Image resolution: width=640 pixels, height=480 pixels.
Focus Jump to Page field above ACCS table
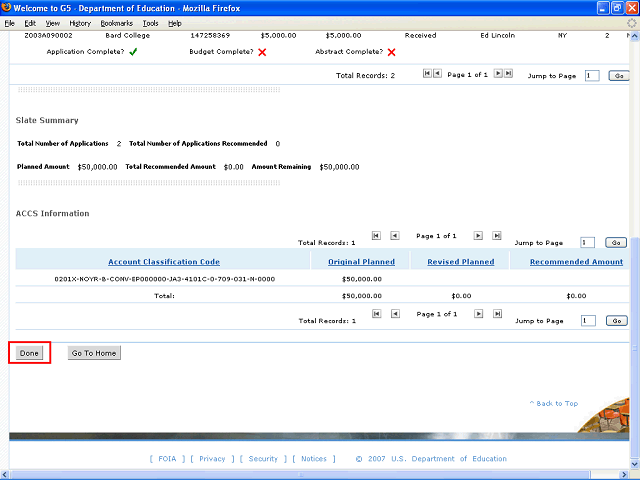(x=587, y=242)
